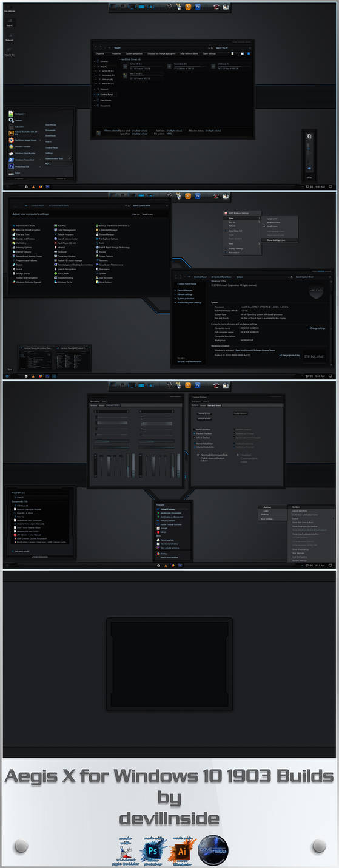Screen dimensions: 339x868
Task: Open Devices and Printers item
Action: [x=24, y=239]
